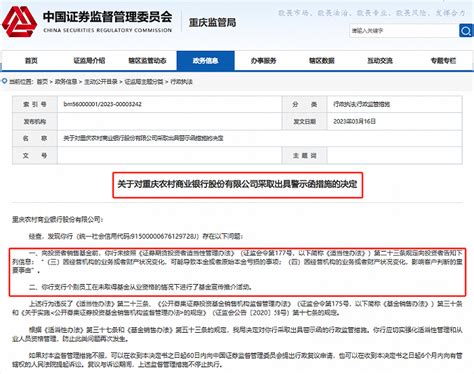Click index number bm56000001/2023-00003242
This screenshot has width=474, height=374.
pyautogui.click(x=102, y=104)
